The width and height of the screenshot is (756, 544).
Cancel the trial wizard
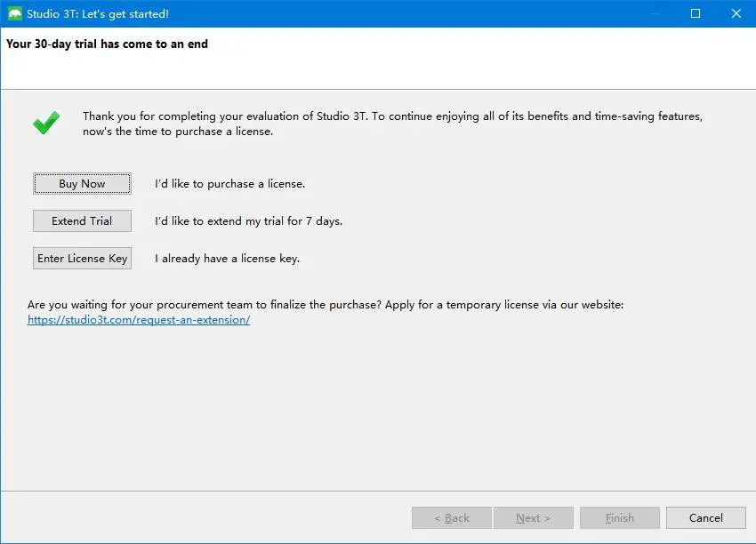coord(706,518)
